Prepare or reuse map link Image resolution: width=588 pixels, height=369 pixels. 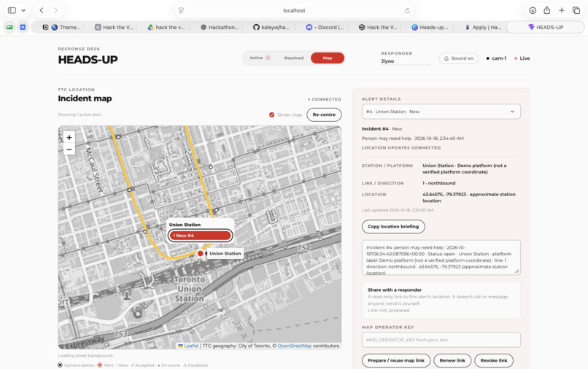click(x=396, y=360)
